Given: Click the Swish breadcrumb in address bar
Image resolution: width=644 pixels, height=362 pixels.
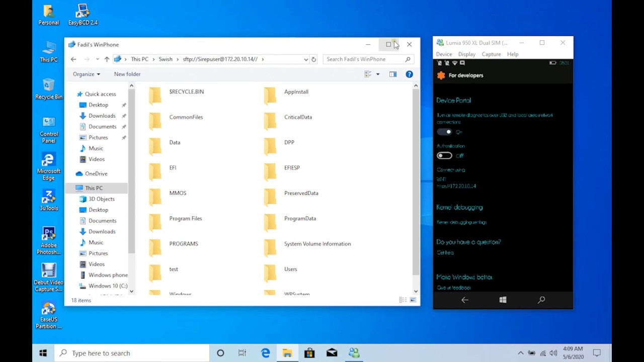Looking at the screenshot, I should coord(166,59).
